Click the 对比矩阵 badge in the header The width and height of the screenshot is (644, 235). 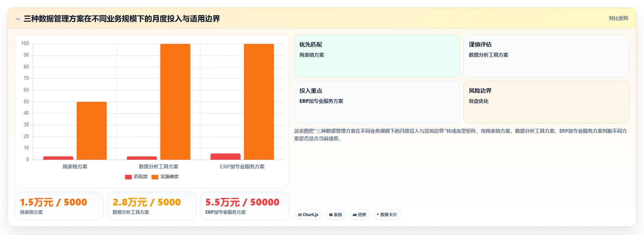(x=618, y=19)
